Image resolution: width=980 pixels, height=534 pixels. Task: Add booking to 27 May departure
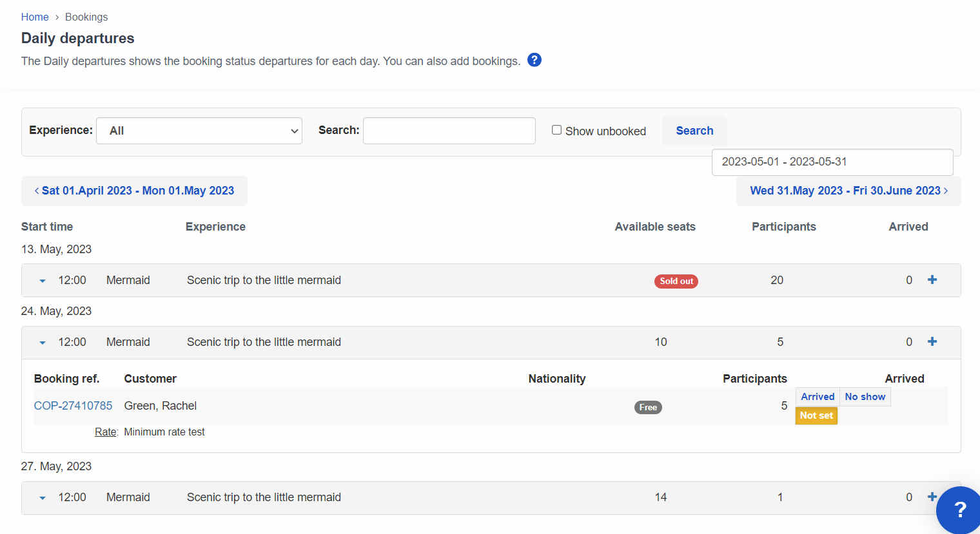tap(932, 497)
